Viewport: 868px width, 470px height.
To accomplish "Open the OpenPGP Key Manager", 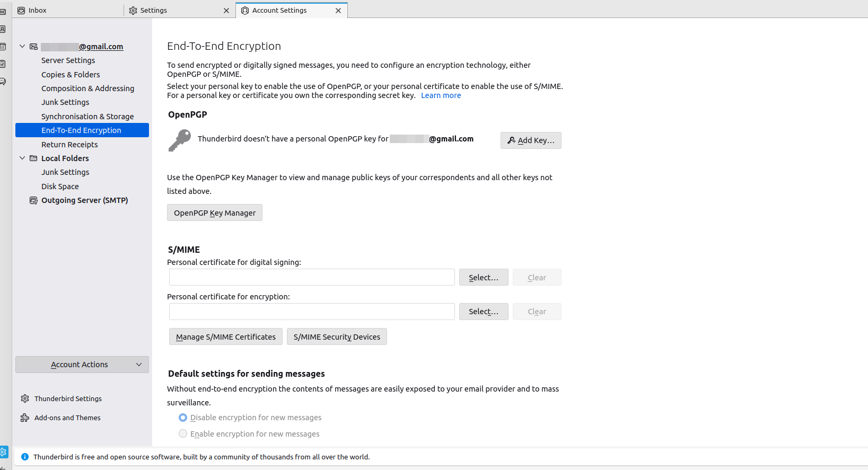I will (215, 212).
